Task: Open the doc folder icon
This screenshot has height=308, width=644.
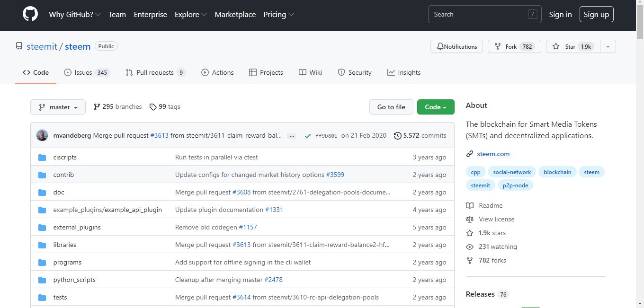Action: 42,192
